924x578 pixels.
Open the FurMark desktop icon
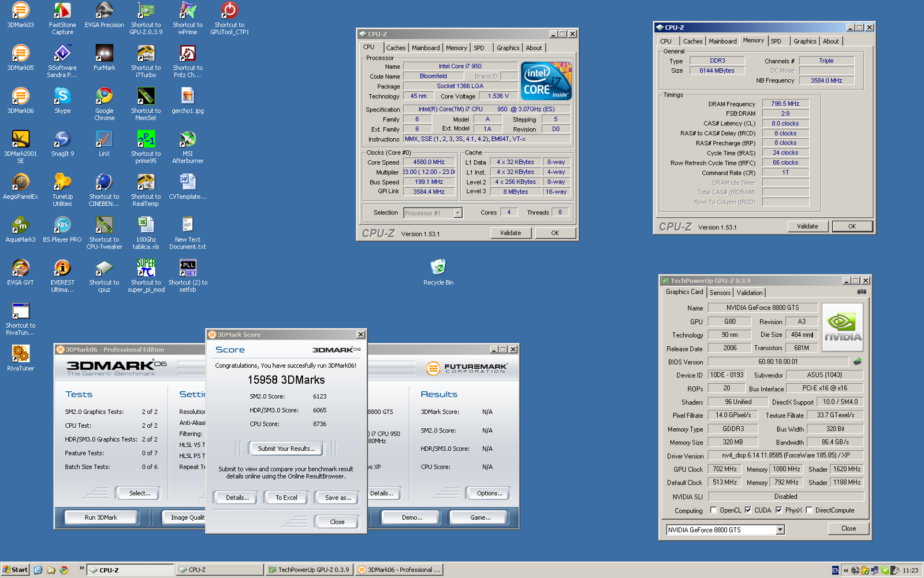(104, 58)
